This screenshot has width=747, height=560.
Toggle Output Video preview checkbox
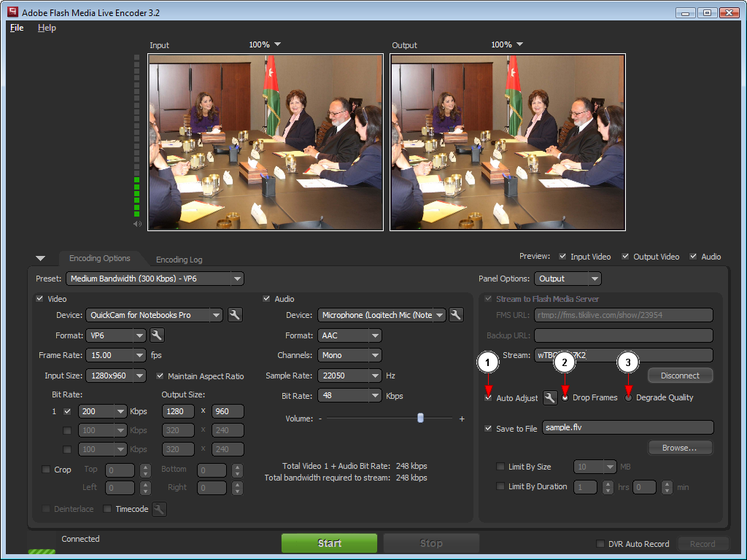pos(625,256)
